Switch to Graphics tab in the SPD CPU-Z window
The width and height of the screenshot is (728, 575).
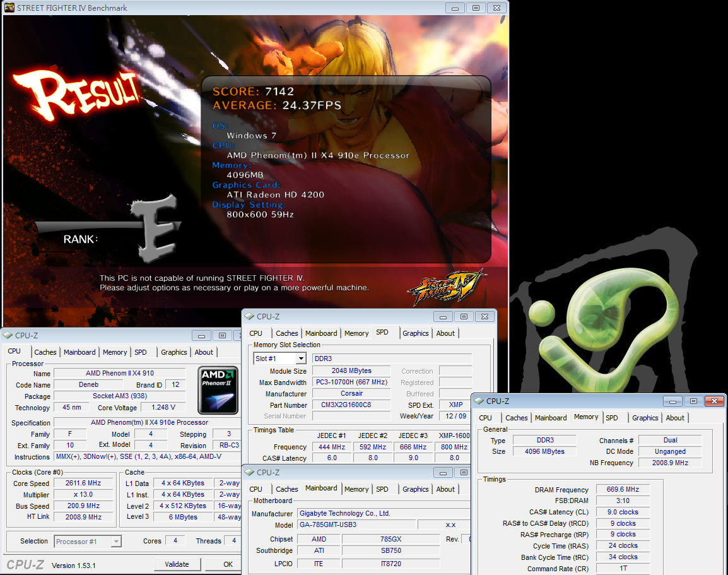(x=416, y=333)
